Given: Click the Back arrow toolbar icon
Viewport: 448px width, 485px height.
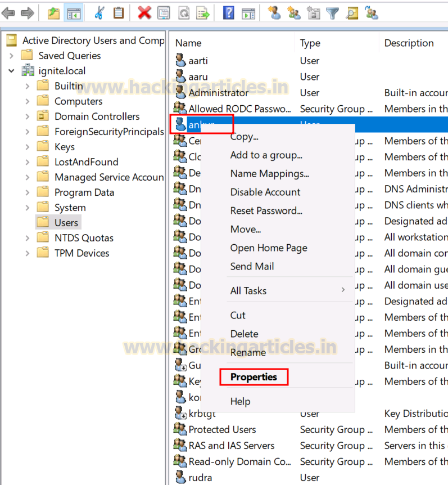Looking at the screenshot, I should (8, 13).
